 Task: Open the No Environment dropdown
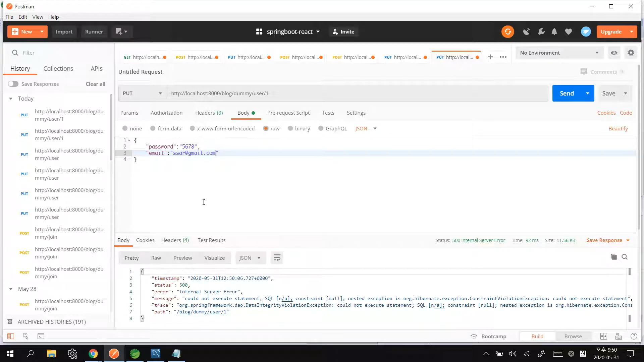coord(559,53)
